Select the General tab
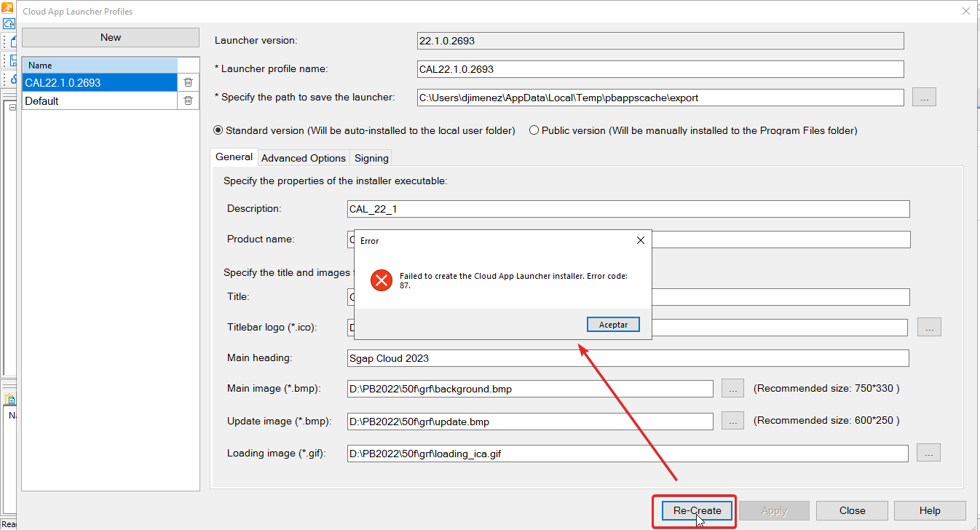 pos(234,157)
